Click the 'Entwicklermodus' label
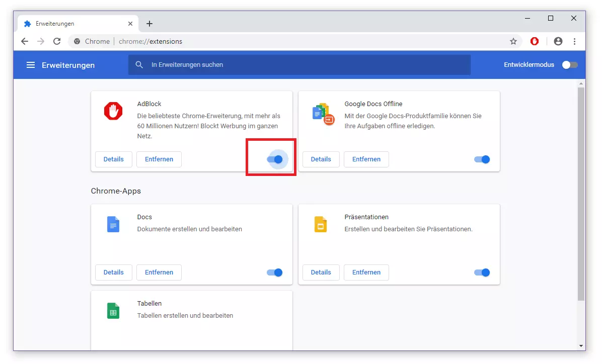Screen dimensions: 602x364 [529, 65]
